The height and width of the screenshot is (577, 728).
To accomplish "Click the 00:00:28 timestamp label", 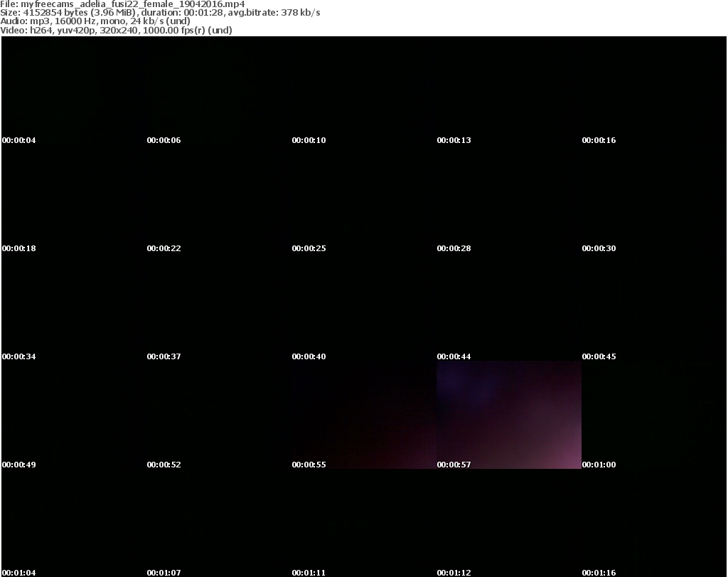I will [454, 248].
